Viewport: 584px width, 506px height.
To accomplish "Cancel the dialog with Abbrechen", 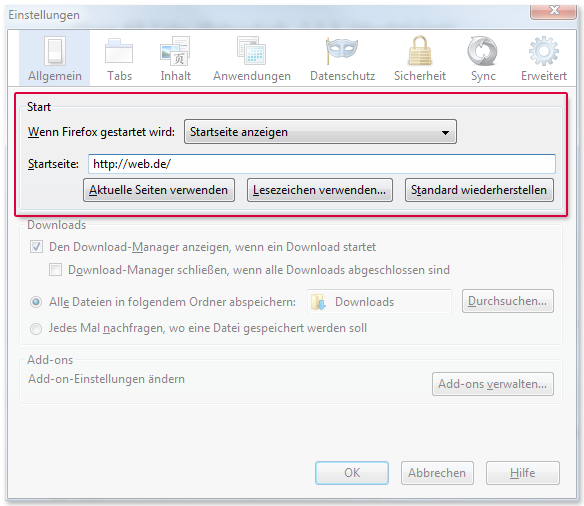I will tap(437, 473).
